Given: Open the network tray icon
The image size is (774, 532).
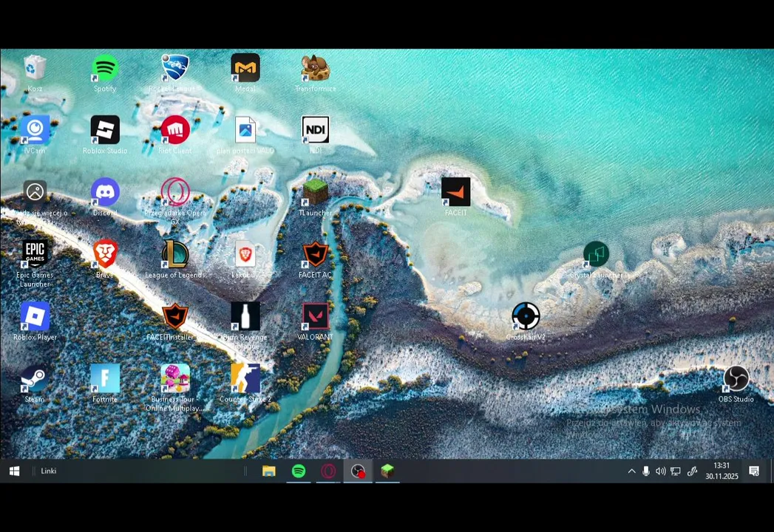Looking at the screenshot, I should [x=675, y=471].
